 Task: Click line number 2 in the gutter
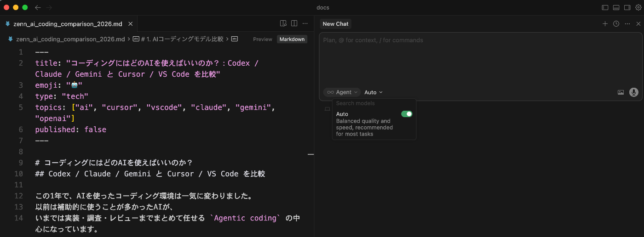21,63
